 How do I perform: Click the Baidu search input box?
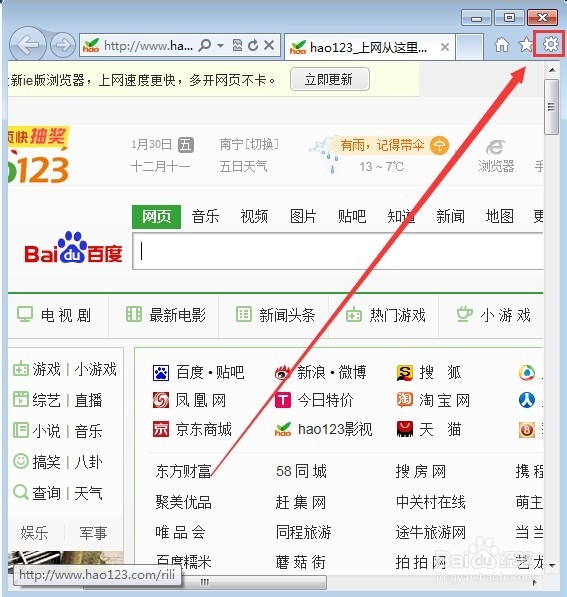coord(338,251)
